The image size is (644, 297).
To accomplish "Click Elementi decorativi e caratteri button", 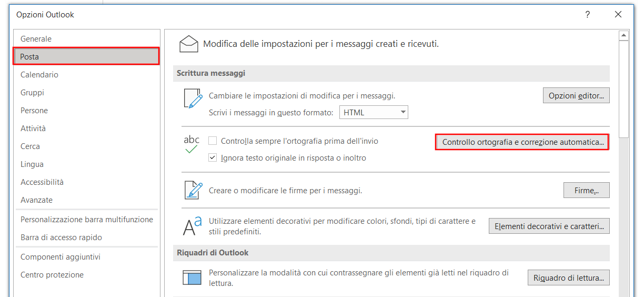I will 549,227.
